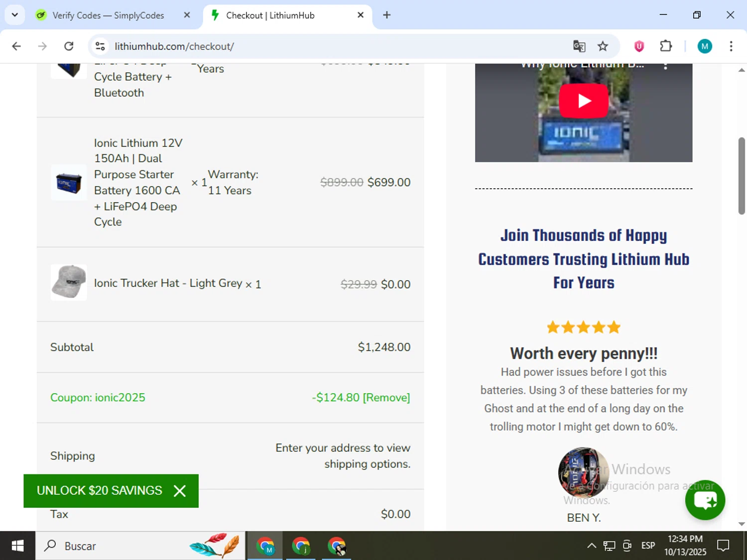This screenshot has height=560, width=747.
Task: Open a new browser tab
Action: [387, 15]
